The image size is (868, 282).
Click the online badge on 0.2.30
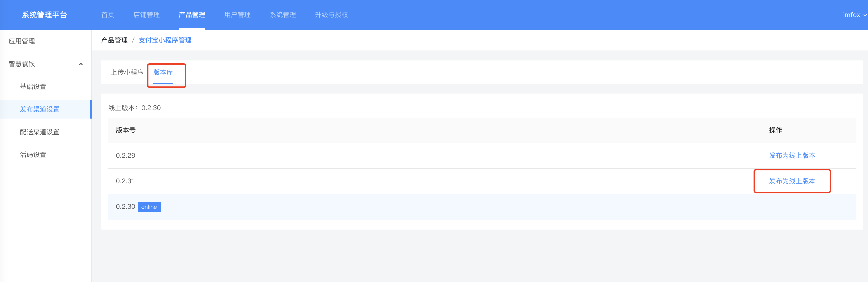pos(149,207)
